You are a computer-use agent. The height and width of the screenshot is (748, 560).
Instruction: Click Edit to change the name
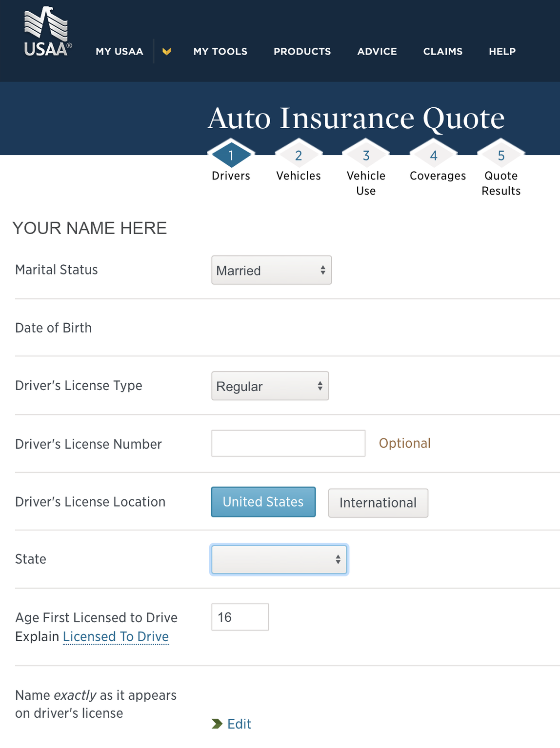[x=239, y=724]
